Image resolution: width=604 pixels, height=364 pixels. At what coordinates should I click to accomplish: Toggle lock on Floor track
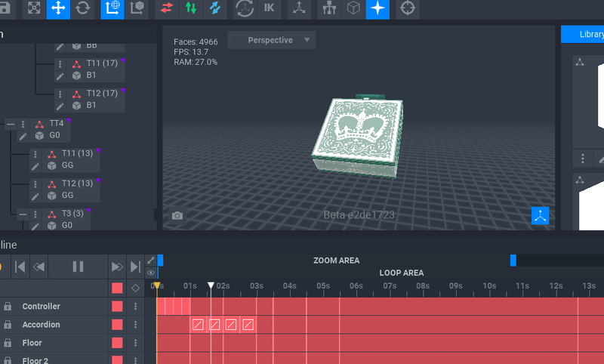(x=8, y=342)
